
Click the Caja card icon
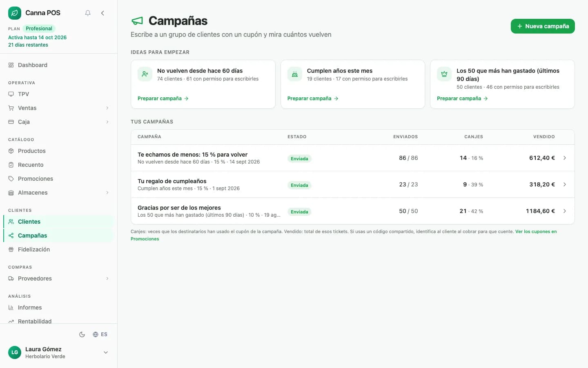(x=11, y=122)
